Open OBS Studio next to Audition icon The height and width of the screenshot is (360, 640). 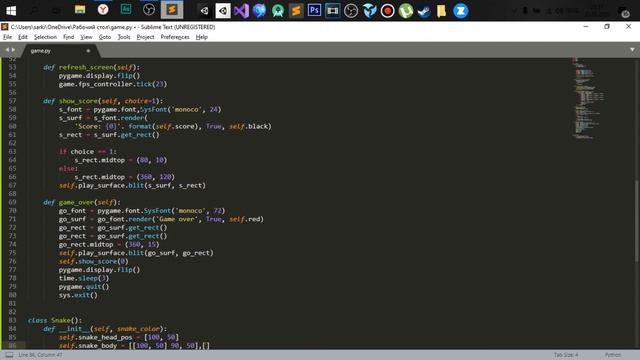click(149, 10)
